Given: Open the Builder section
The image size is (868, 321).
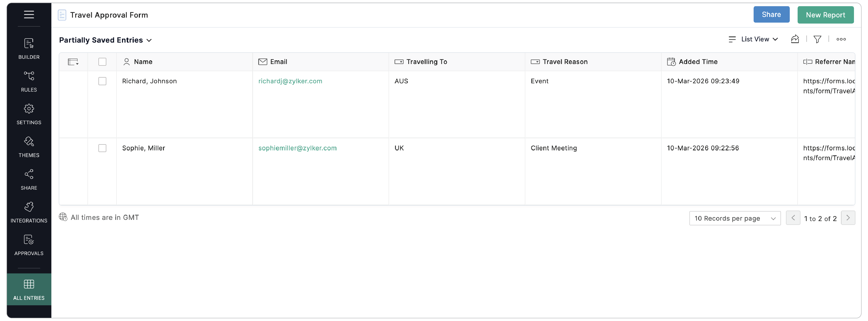Looking at the screenshot, I should pos(29,49).
